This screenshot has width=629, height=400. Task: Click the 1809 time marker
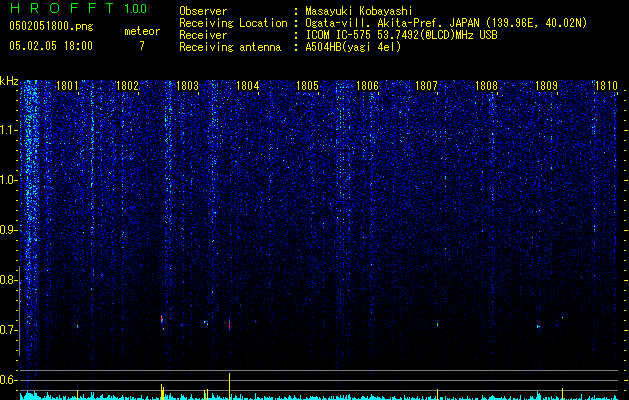pyautogui.click(x=546, y=86)
